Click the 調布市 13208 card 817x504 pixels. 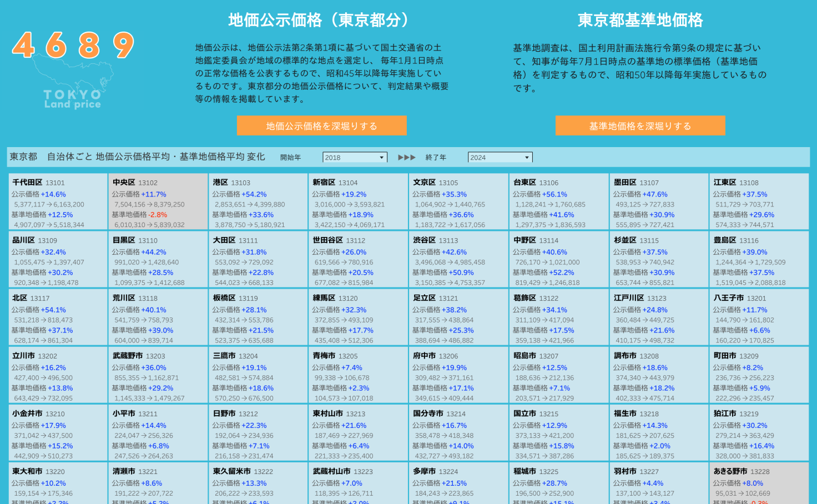click(x=659, y=375)
